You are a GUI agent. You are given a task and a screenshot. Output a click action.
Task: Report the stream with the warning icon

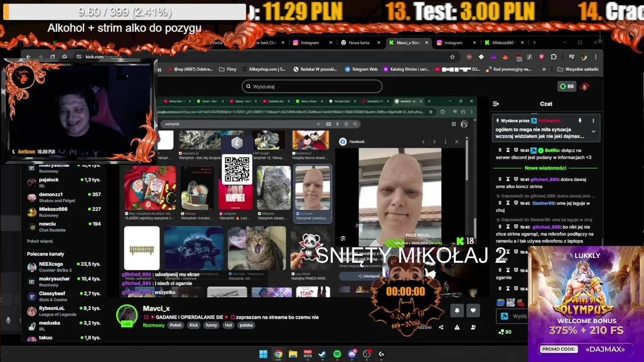(x=457, y=327)
